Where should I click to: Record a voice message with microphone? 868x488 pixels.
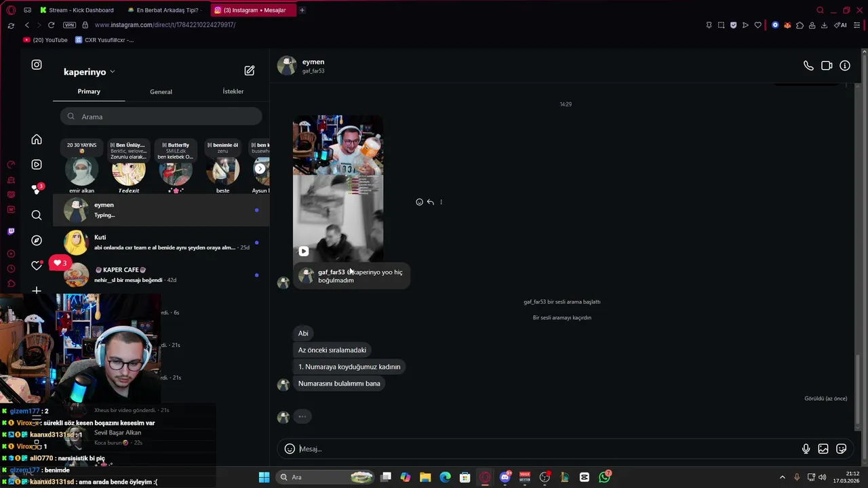click(806, 449)
